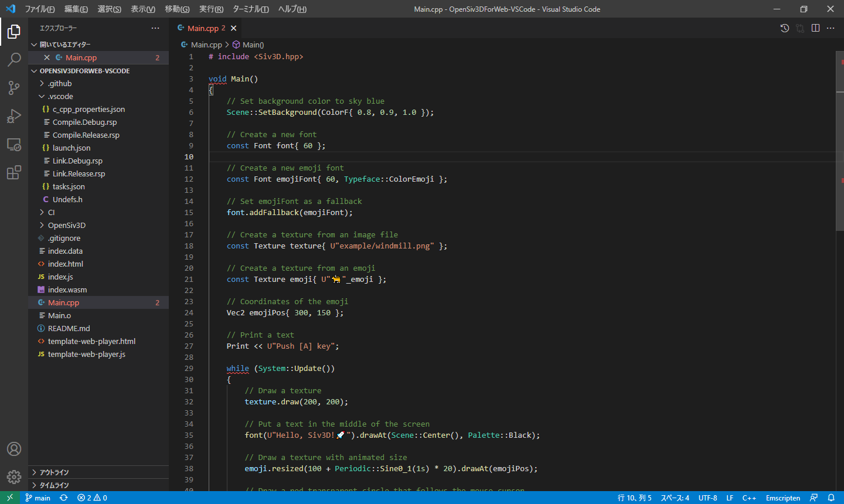844x504 pixels.
Task: Change indentation via スペース: 4
Action: coord(675,498)
